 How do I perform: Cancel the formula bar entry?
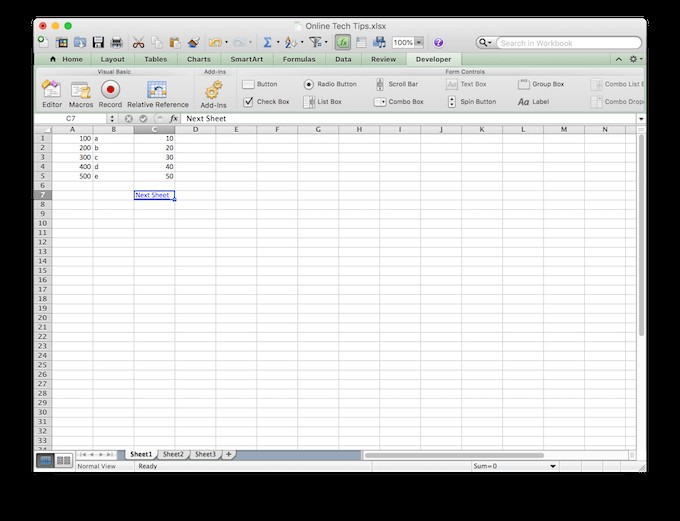[x=129, y=118]
